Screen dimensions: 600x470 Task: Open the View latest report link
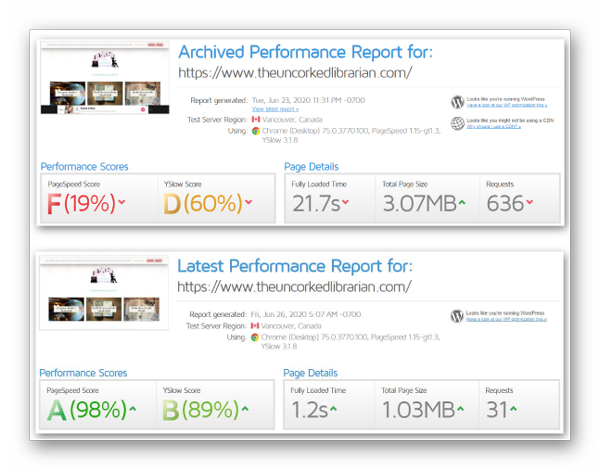point(275,109)
